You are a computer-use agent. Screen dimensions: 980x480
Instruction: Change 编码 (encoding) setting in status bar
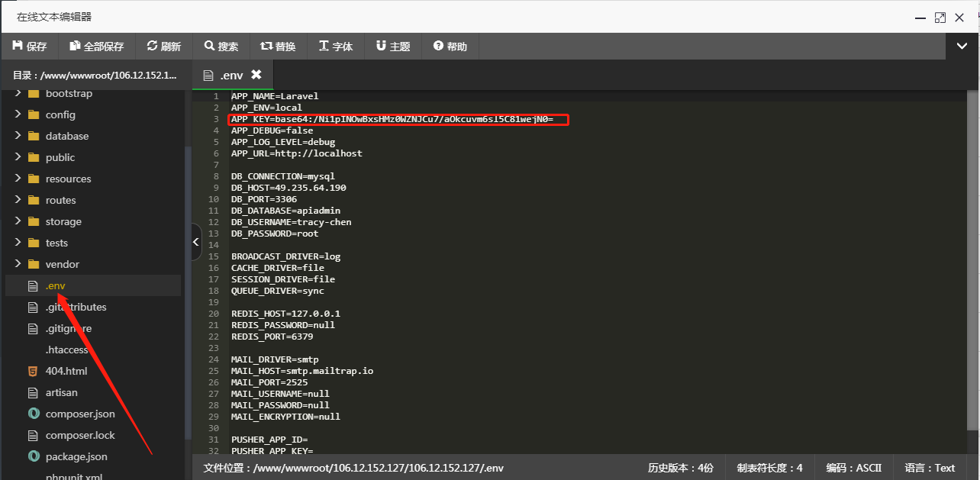click(x=854, y=467)
